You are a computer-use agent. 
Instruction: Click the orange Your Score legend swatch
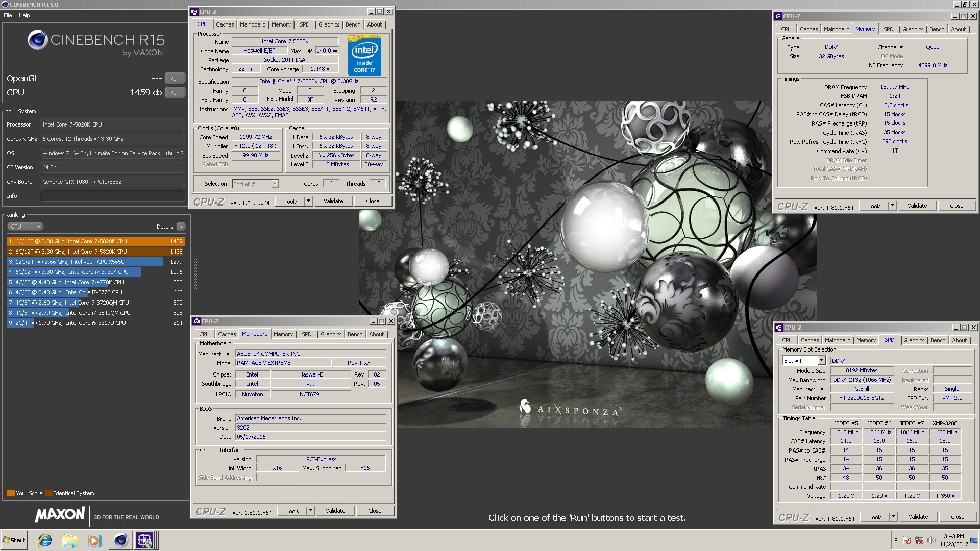point(11,493)
